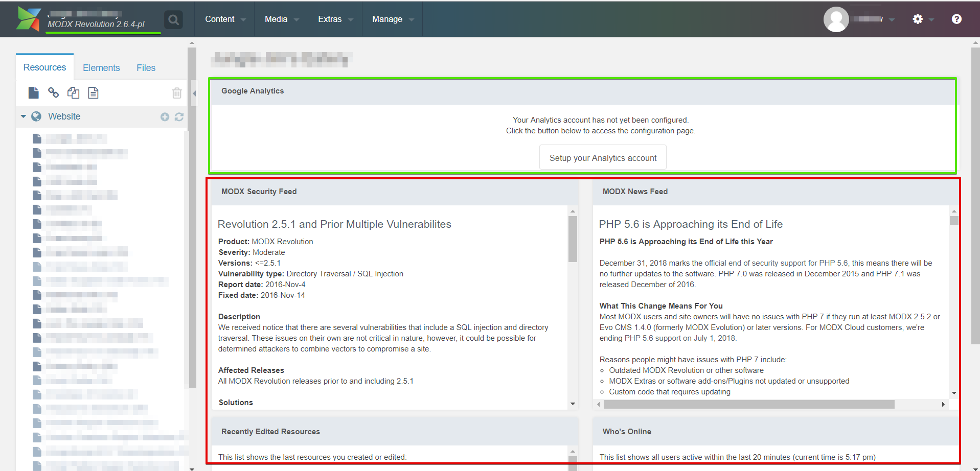Open Revolution 2.5.1 vulnerabilities article link
Screen dimensions: 980x471
[334, 224]
